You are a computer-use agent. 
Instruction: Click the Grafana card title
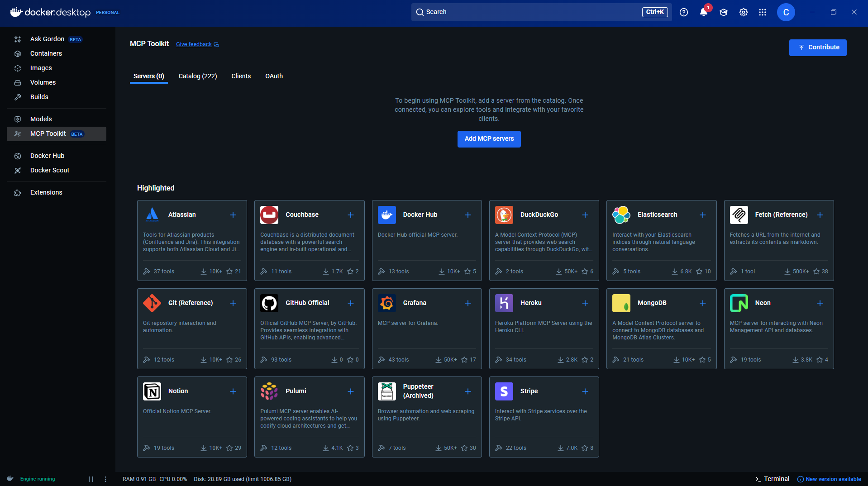(415, 303)
